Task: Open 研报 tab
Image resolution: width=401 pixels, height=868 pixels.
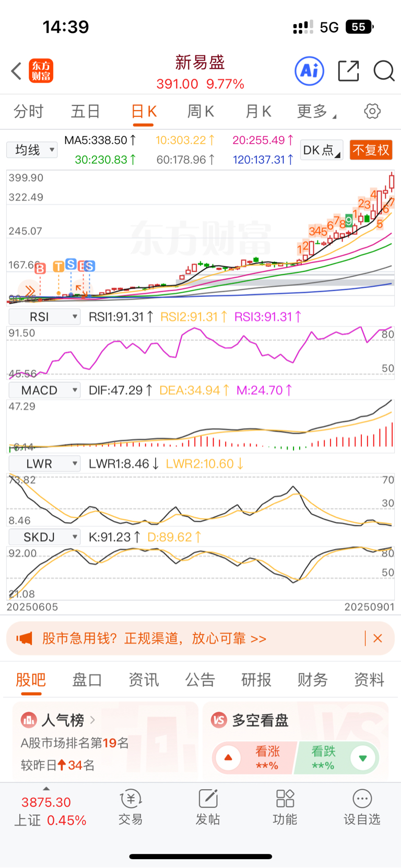Action: click(256, 680)
